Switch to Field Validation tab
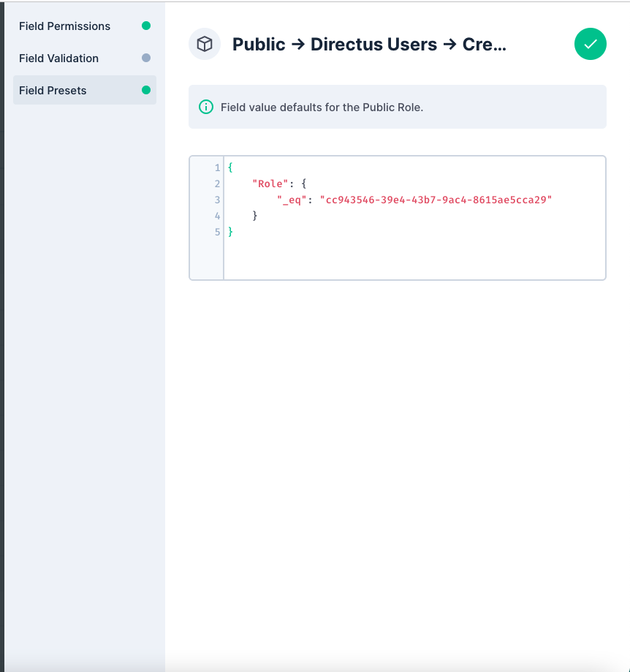The image size is (630, 672). click(x=85, y=58)
